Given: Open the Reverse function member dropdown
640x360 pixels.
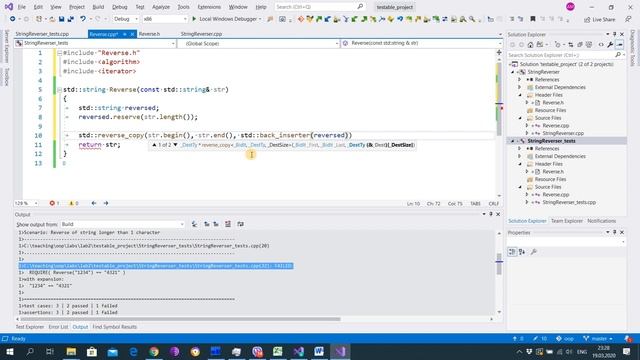Looking at the screenshot, I should point(422,43).
